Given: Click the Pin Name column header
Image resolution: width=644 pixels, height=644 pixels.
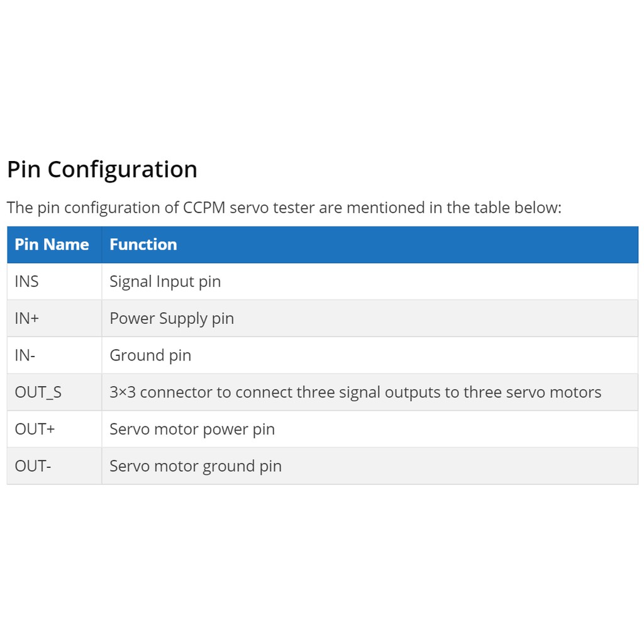Looking at the screenshot, I should (54, 245).
